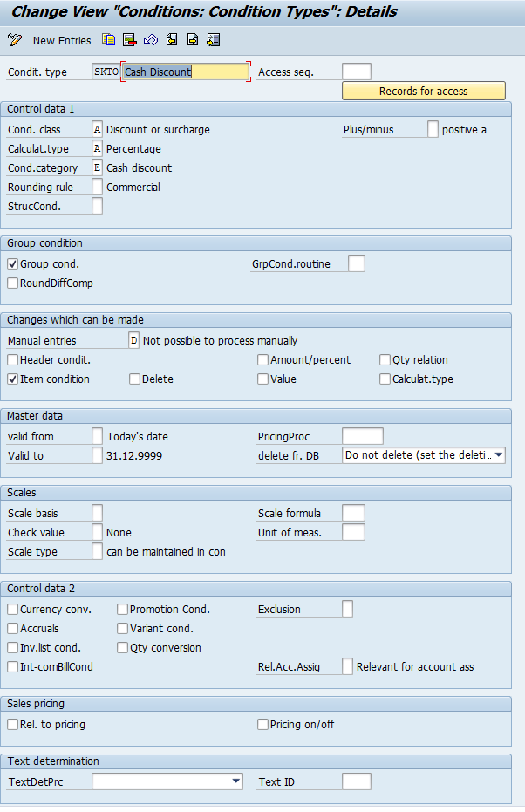Viewport: 525px width, 812px height.
Task: Click the Delete entry toolbar icon
Action: 129,40
